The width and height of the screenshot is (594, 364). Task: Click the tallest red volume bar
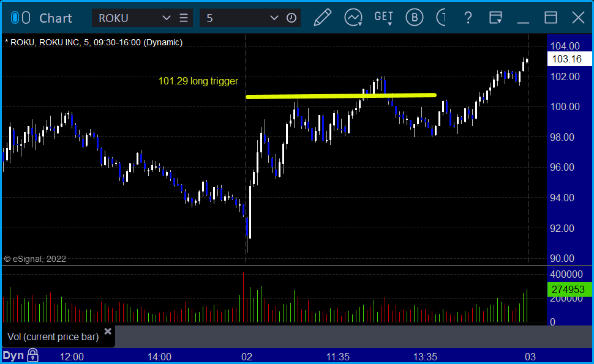click(x=243, y=297)
